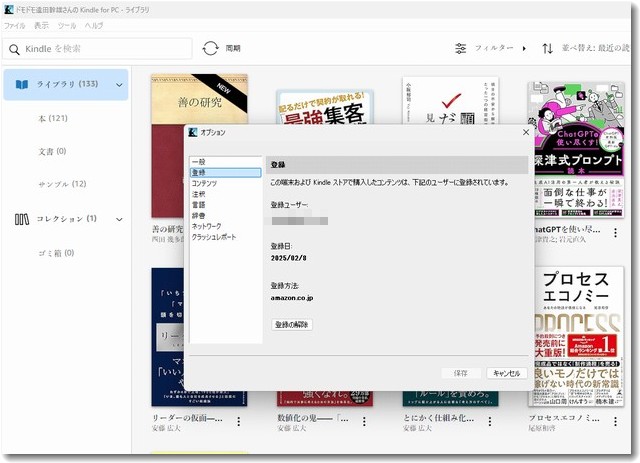Image resolution: width=640 pixels, height=463 pixels.
Task: Select ゴミ箱 (0) in sidebar
Action: point(56,253)
